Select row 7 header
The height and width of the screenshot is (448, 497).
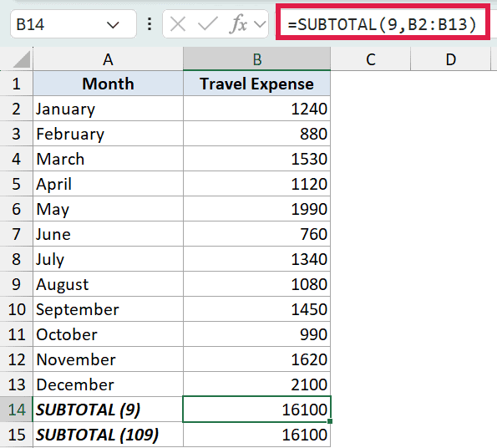point(17,234)
